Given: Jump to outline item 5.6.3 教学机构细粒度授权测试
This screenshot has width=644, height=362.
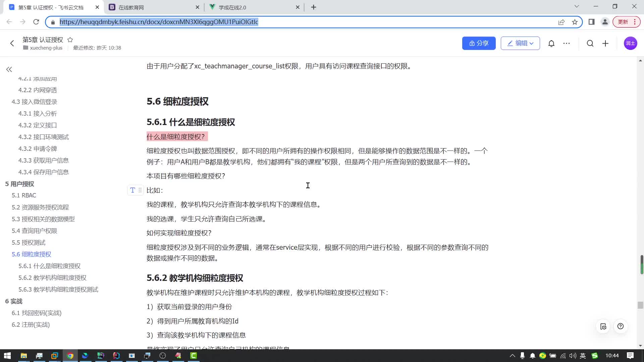Looking at the screenshot, I should [58, 290].
